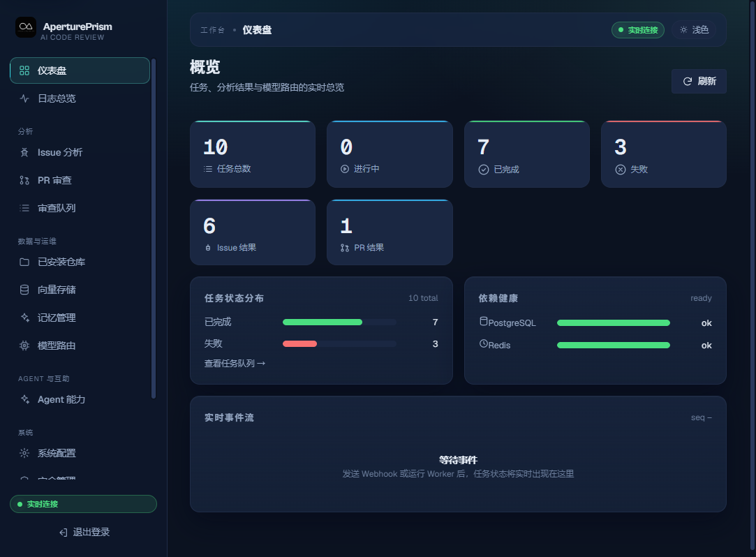Viewport: 756px width, 557px height.
Task: Click the 仪表盘 breadcrumb title
Action: coord(257,30)
